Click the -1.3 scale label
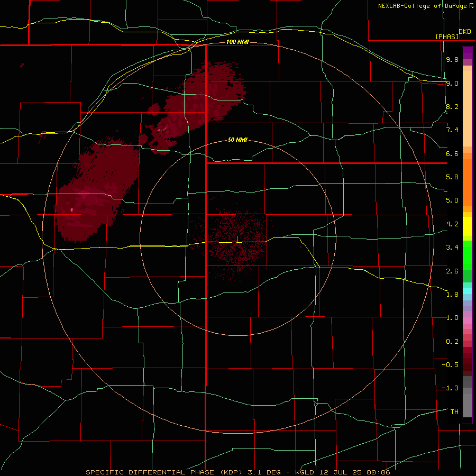This screenshot has height=476, width=476. coord(450,388)
